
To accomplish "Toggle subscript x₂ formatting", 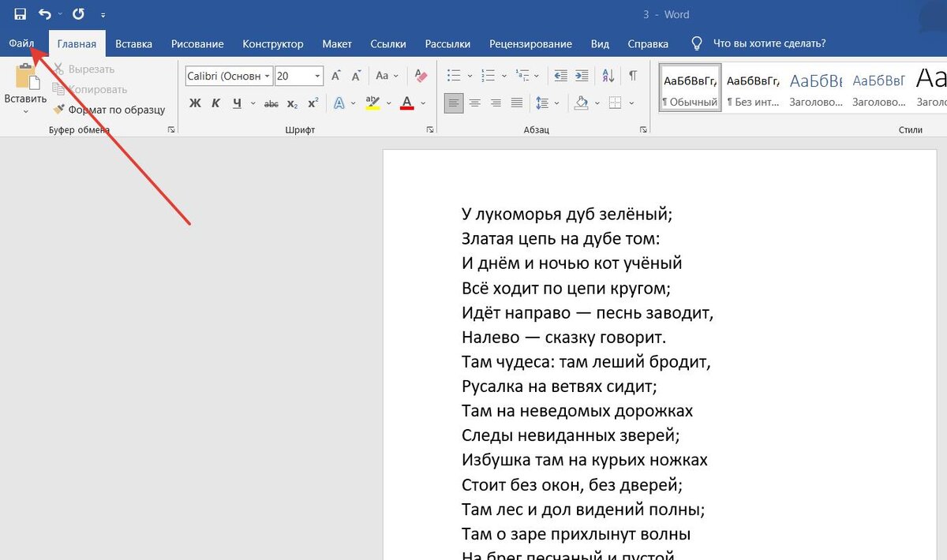I will coord(292,103).
